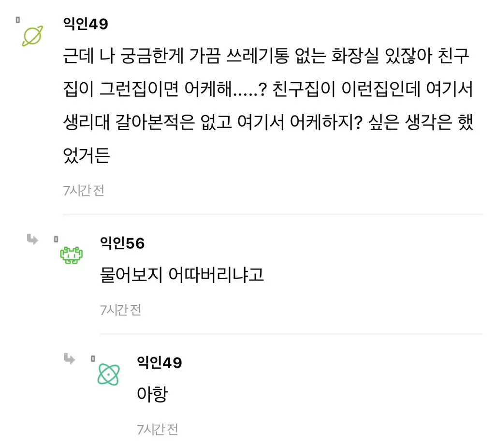The image size is (495, 448).
Task: Click small gray marker beside planet avatar
Action: coord(18,20)
